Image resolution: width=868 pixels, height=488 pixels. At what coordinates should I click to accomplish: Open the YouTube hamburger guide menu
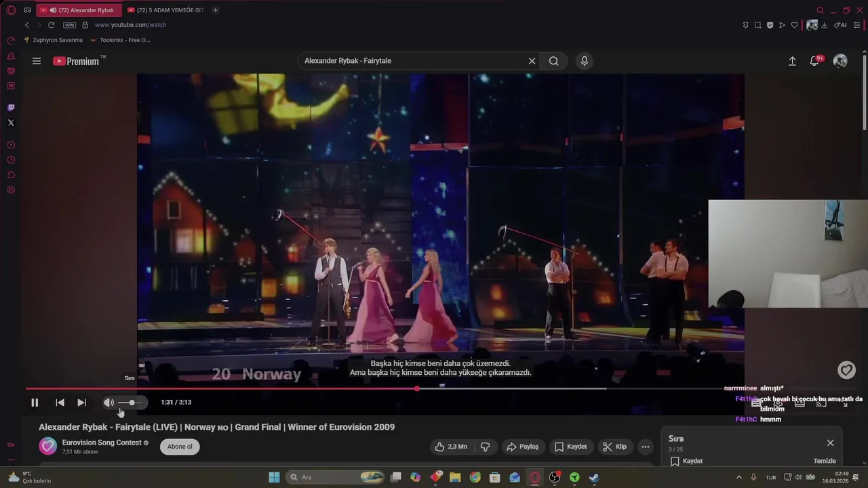[x=37, y=61]
